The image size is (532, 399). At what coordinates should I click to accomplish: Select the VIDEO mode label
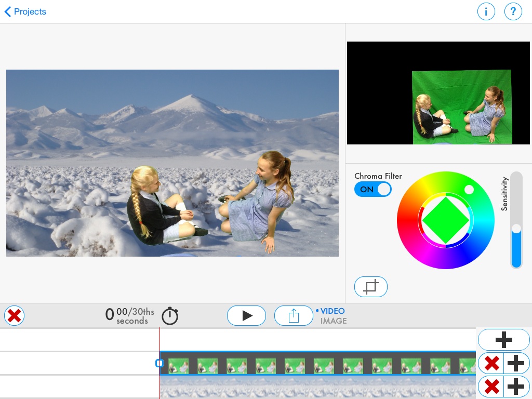(x=332, y=311)
